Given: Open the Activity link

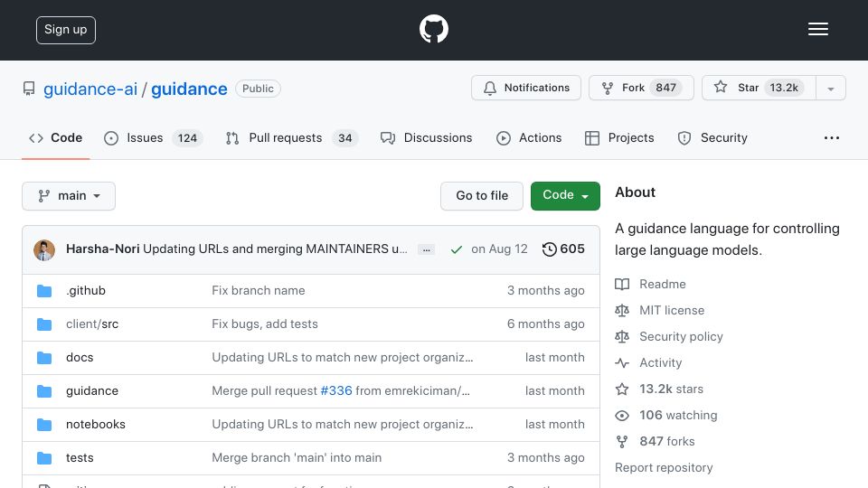Looking at the screenshot, I should [649, 363].
